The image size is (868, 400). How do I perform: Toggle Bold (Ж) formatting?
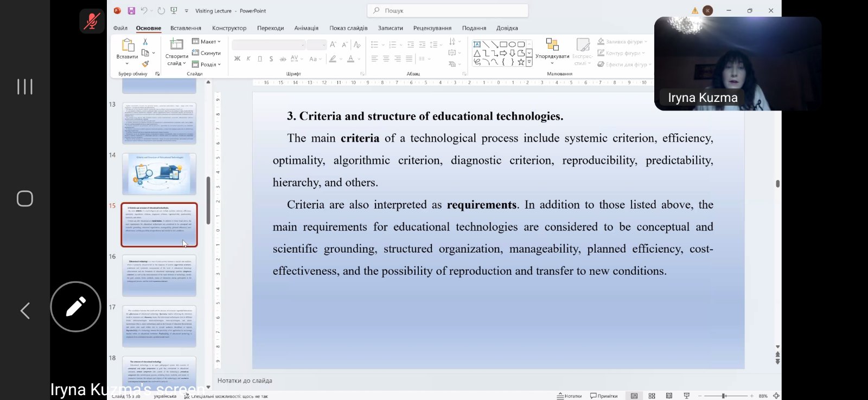click(237, 59)
